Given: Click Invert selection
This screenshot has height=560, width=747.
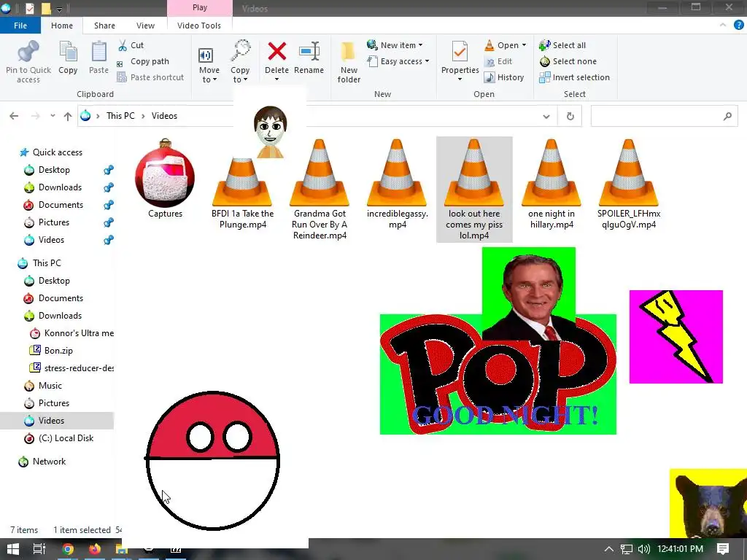Looking at the screenshot, I should (x=575, y=77).
